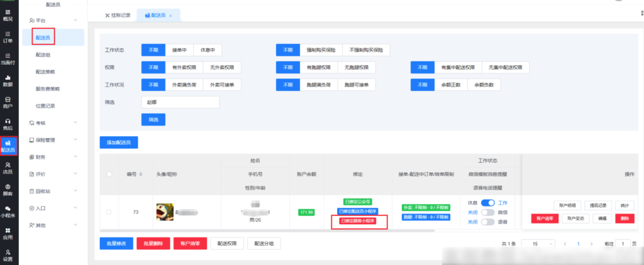The height and width of the screenshot is (265, 644).
Task: Click the 筛选 search input field
Action: pos(180,102)
